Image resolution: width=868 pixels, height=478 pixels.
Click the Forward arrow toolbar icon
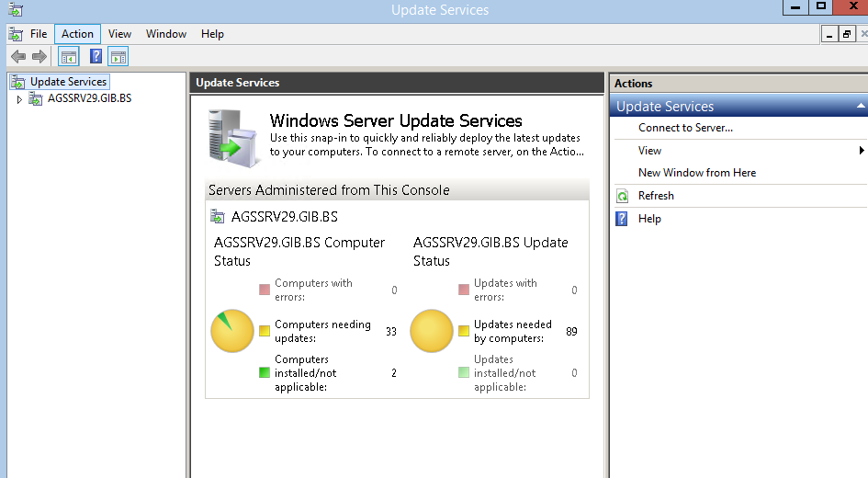pos(39,56)
